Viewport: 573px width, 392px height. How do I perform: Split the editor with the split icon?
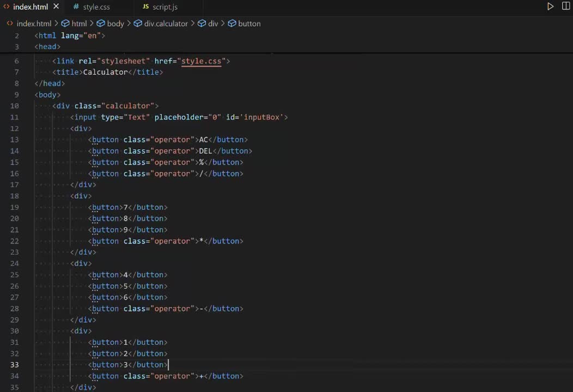(566, 6)
